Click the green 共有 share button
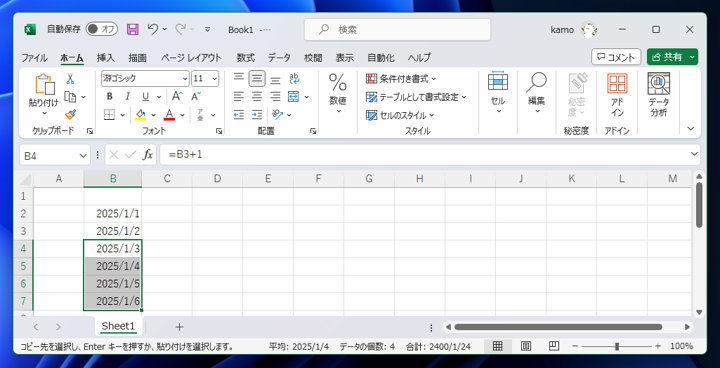720x368 pixels. [672, 57]
